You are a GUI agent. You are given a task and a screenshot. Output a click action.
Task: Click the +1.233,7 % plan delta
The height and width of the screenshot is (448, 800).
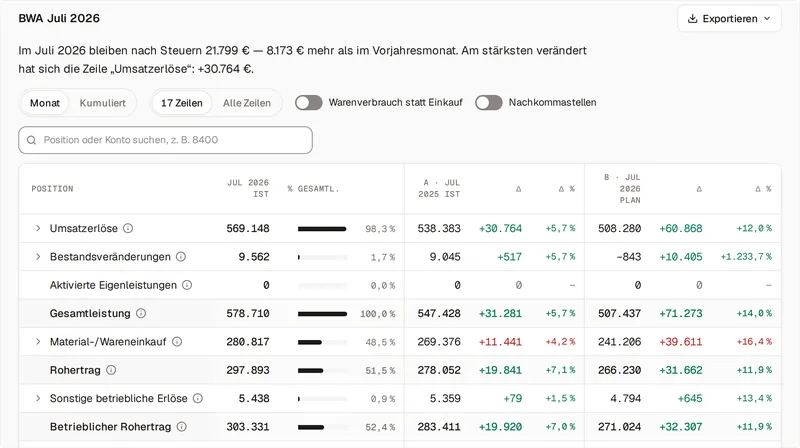click(x=746, y=257)
